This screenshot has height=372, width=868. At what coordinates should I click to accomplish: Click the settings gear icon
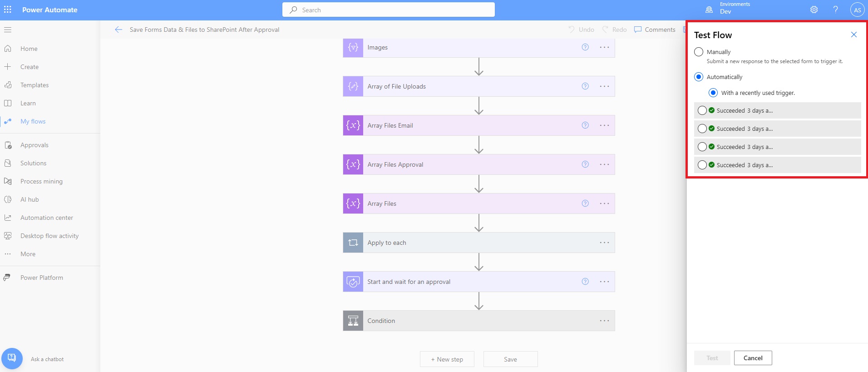click(x=814, y=10)
